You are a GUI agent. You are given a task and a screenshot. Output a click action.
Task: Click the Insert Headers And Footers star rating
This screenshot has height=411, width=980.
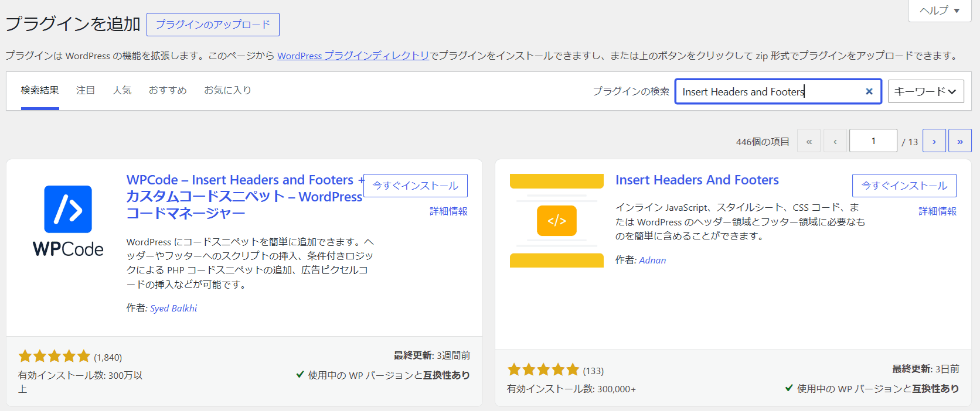(x=543, y=370)
